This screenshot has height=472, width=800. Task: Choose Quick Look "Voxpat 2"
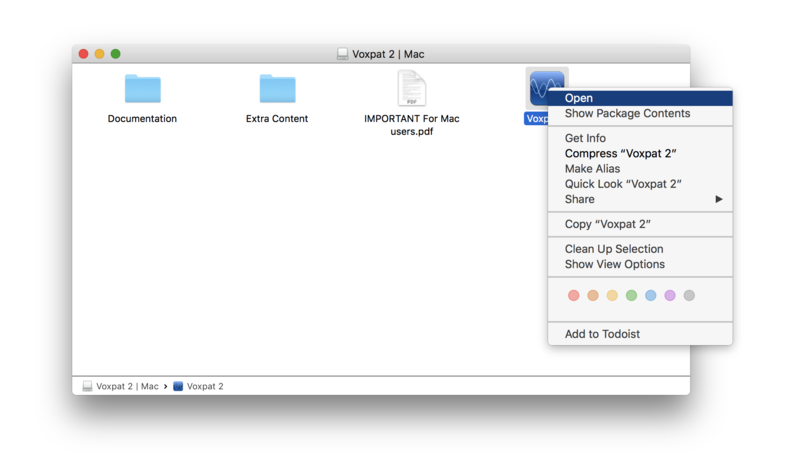(640, 184)
